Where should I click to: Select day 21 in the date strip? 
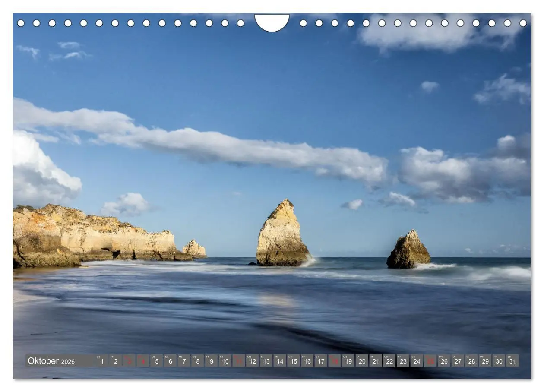click(x=376, y=361)
